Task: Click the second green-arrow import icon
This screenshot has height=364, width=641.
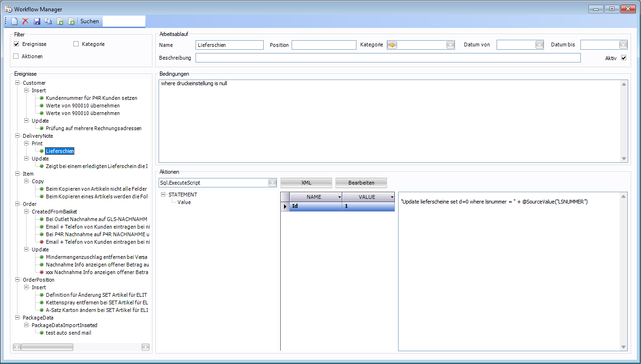Action: pyautogui.click(x=71, y=21)
